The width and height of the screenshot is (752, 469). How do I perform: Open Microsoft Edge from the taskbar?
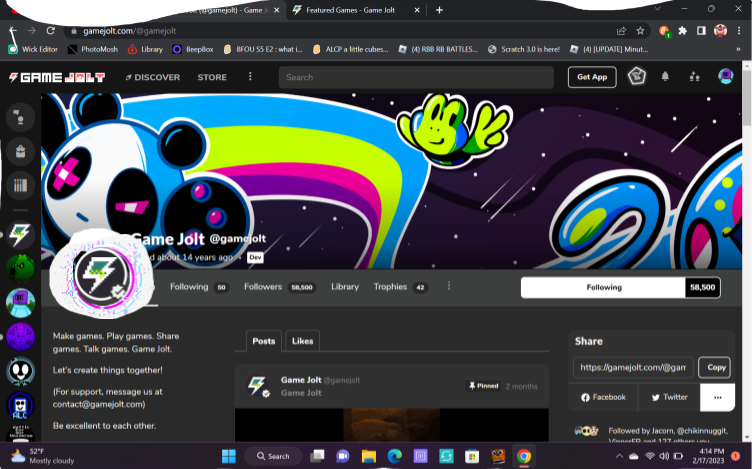(395, 456)
